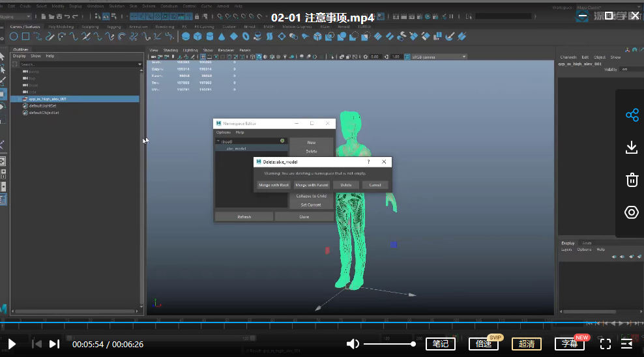Viewport: 644px width, 357px height.
Task: Click the Merge with Root button
Action: [x=273, y=185]
